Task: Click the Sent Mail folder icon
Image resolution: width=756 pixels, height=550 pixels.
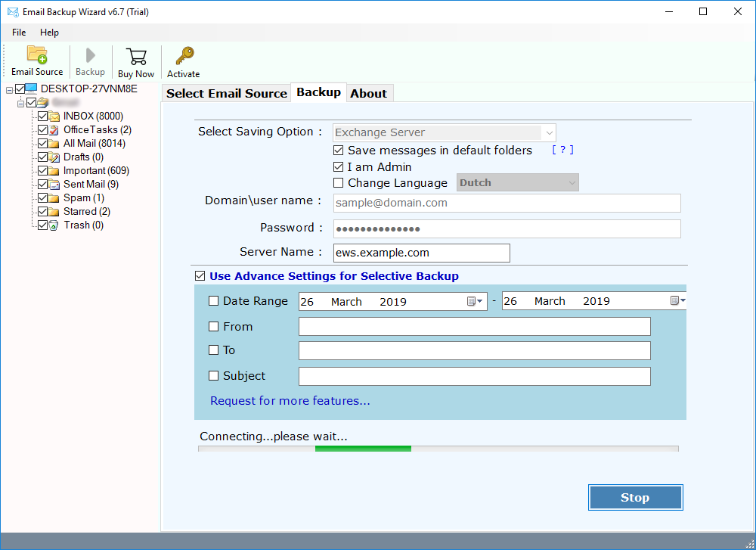Action: tap(54, 185)
